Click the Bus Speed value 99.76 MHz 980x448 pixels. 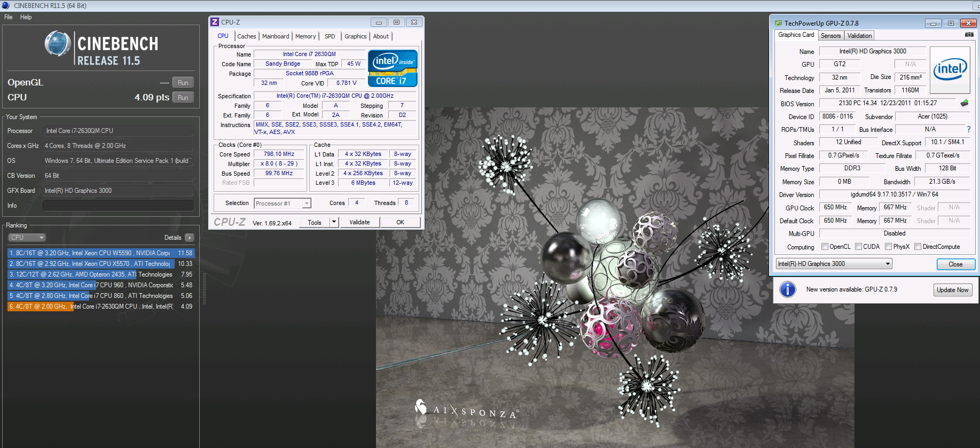coord(279,174)
